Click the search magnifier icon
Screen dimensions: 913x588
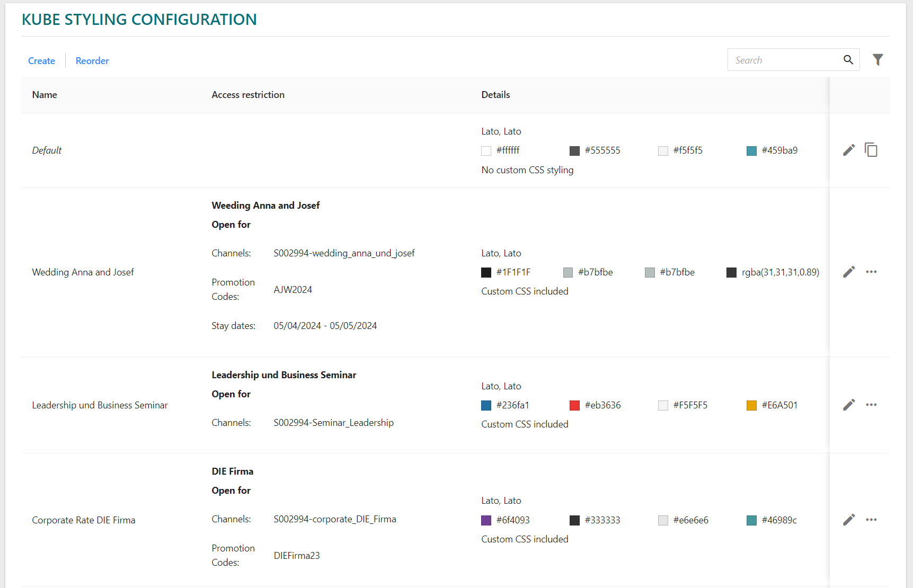[848, 60]
